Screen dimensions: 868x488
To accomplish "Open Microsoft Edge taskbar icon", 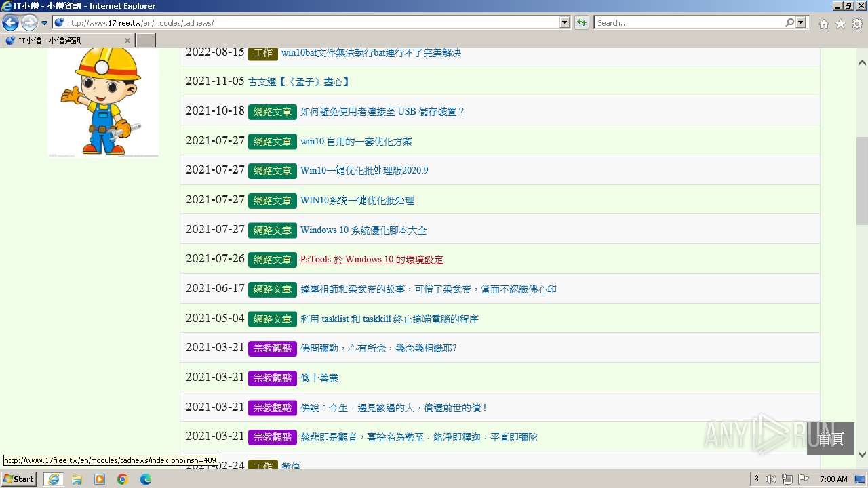I will click(145, 479).
